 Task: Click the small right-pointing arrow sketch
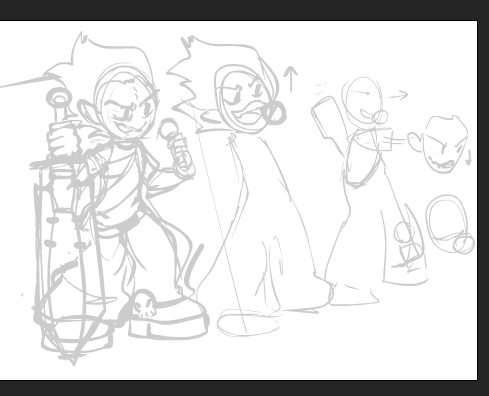(399, 95)
